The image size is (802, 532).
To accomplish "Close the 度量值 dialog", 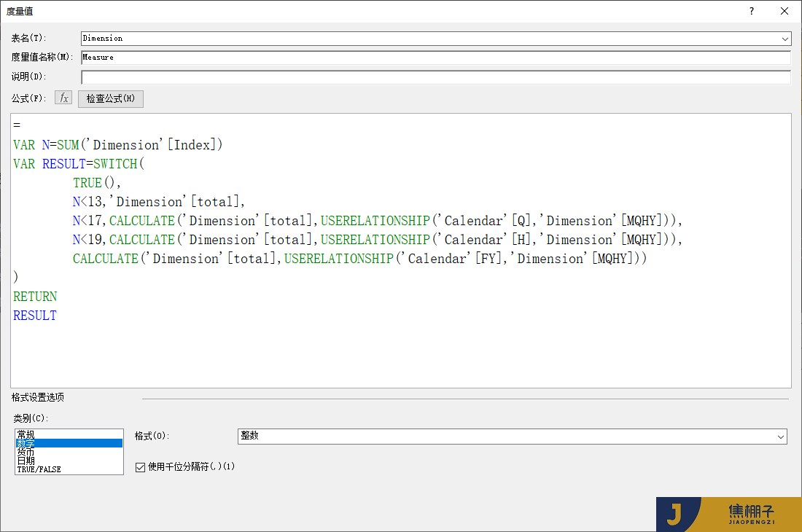I will pos(784,11).
